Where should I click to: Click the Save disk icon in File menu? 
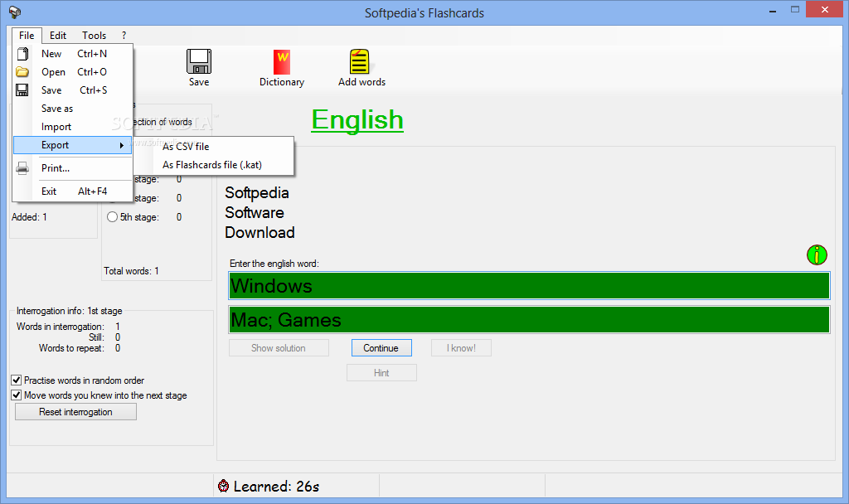click(22, 90)
